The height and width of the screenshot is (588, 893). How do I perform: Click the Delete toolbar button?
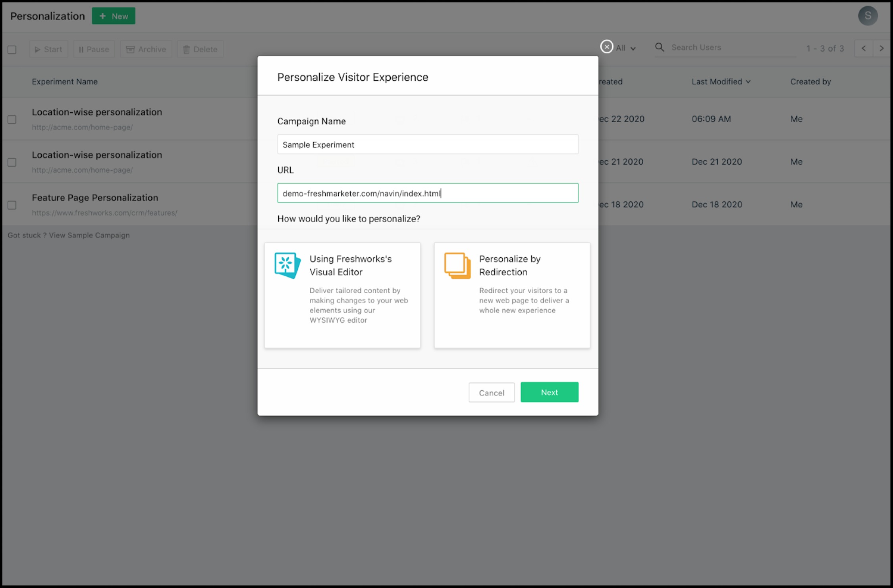[x=200, y=49]
